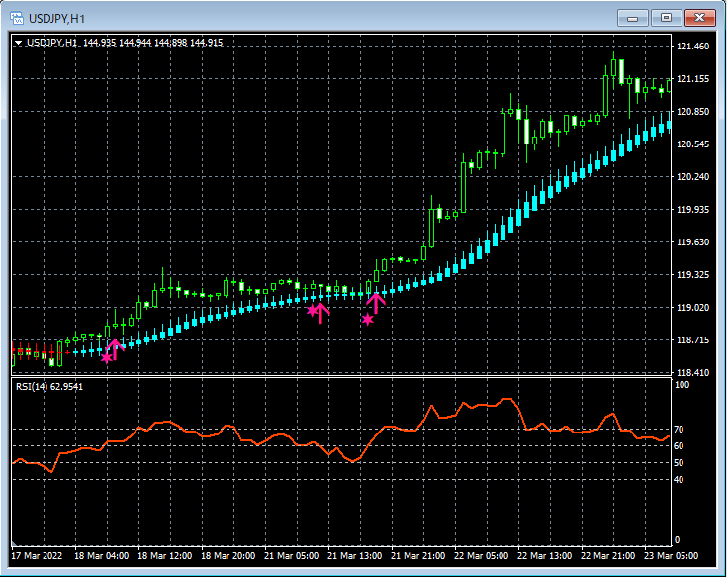Viewport: 728px width, 577px height.
Task: Click the 22 Mar 05:00 time label
Action: pyautogui.click(x=481, y=555)
